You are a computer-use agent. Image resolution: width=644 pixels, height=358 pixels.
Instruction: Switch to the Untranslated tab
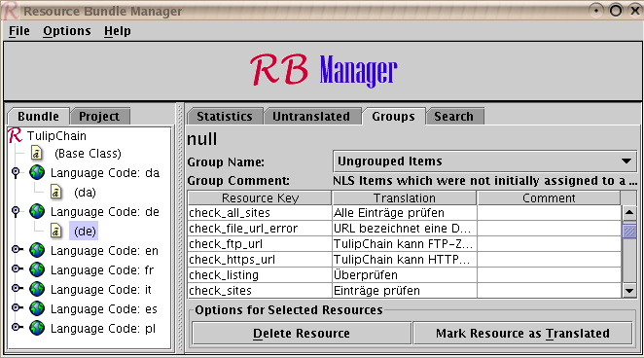[x=311, y=116]
